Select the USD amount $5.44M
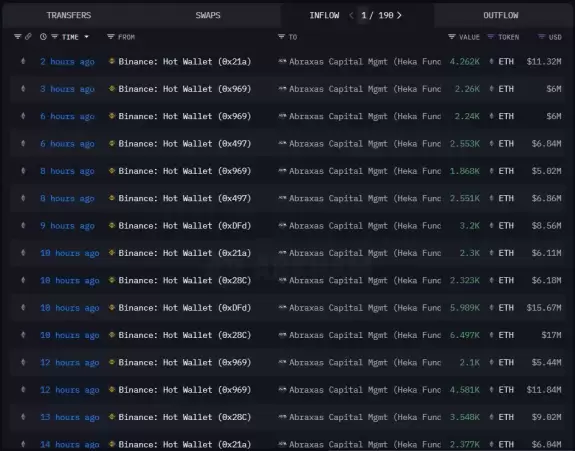Viewport: 575px width, 451px height. click(546, 363)
